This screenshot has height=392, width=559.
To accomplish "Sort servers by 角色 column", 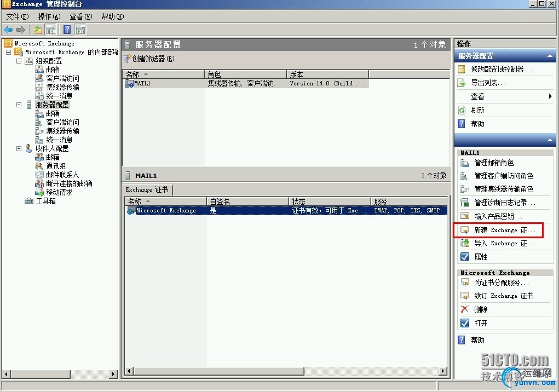I will tap(246, 74).
